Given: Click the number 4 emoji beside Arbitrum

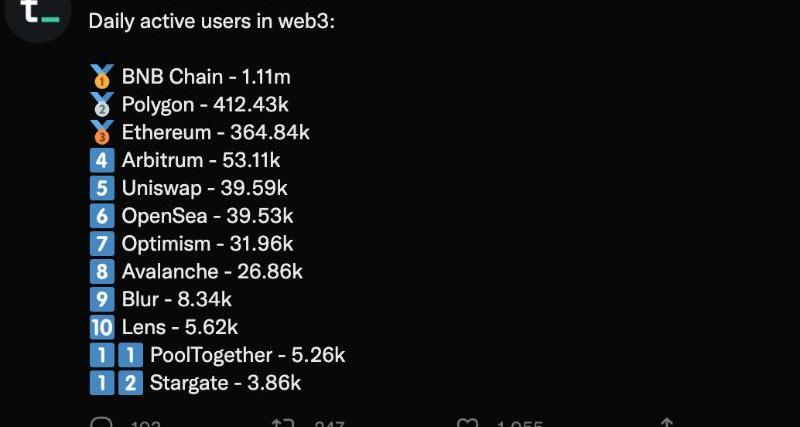Looking at the screenshot, I should tap(102, 160).
